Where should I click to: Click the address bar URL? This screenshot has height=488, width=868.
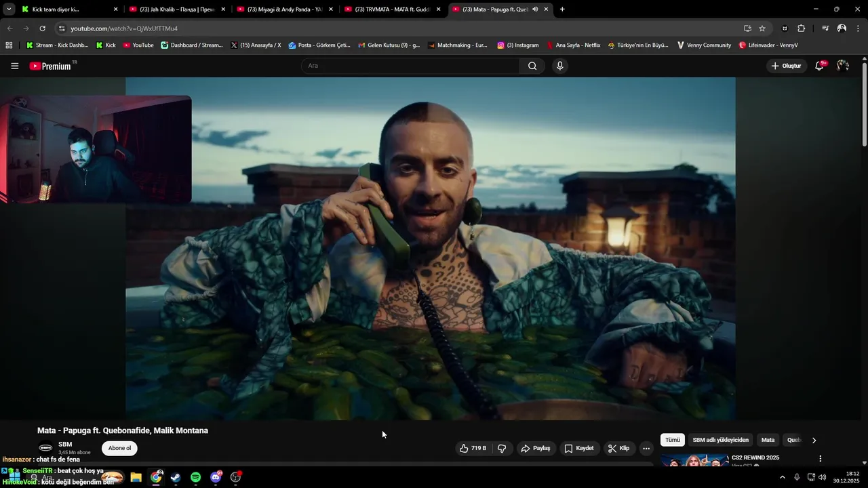(124, 28)
